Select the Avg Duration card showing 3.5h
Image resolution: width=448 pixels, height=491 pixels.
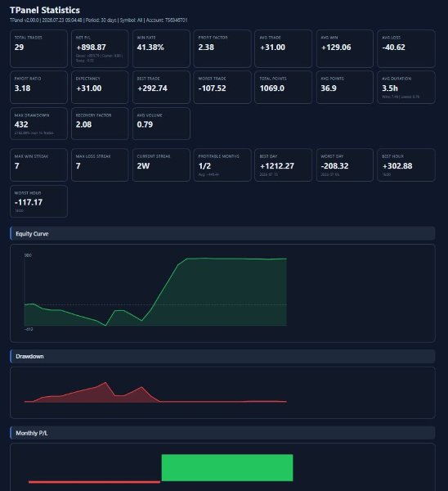[406, 87]
